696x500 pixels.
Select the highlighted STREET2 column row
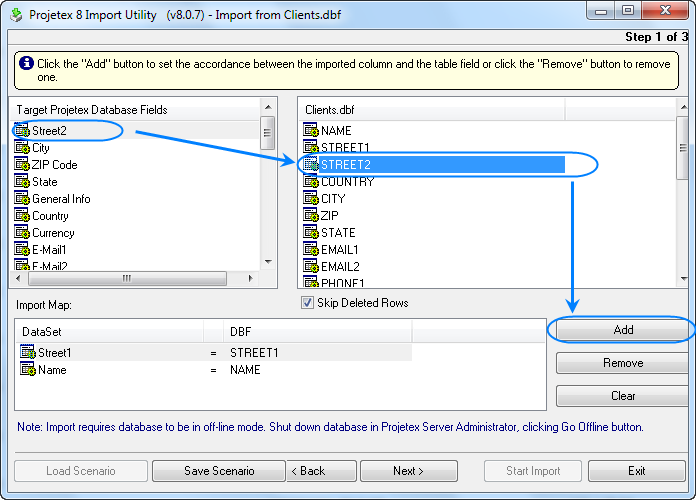point(434,164)
